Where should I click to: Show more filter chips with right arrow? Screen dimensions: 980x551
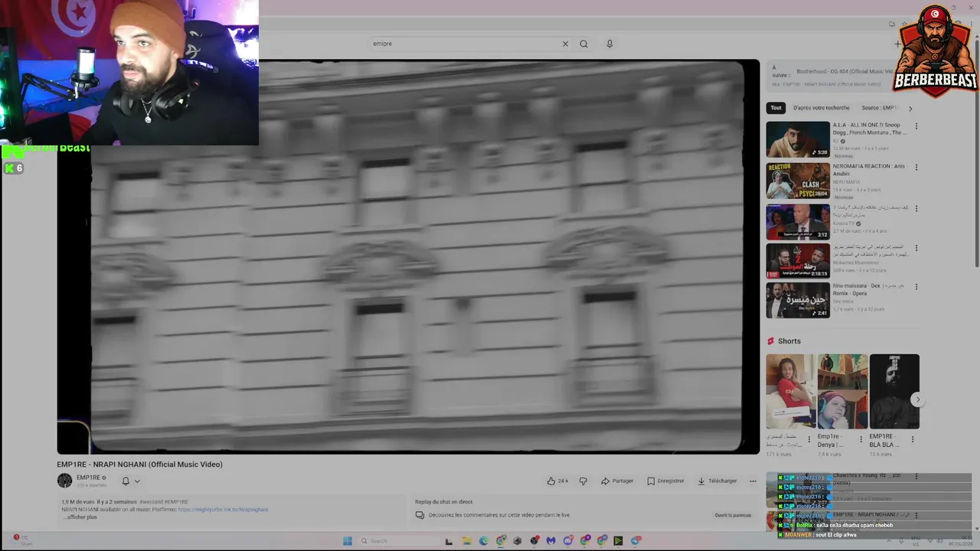coord(910,108)
